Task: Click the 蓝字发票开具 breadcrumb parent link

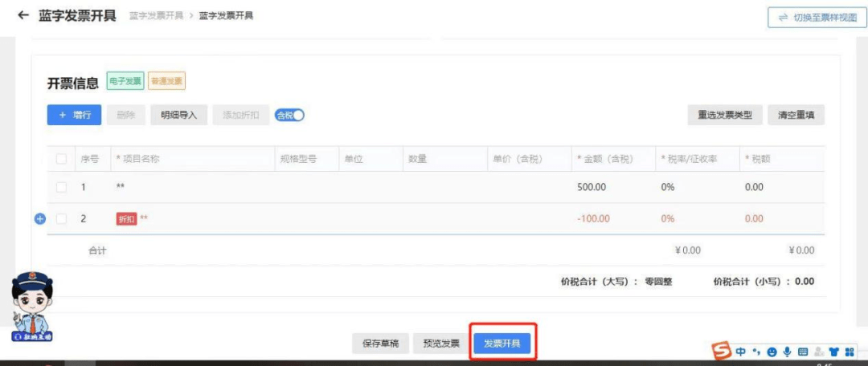Action: pos(156,16)
